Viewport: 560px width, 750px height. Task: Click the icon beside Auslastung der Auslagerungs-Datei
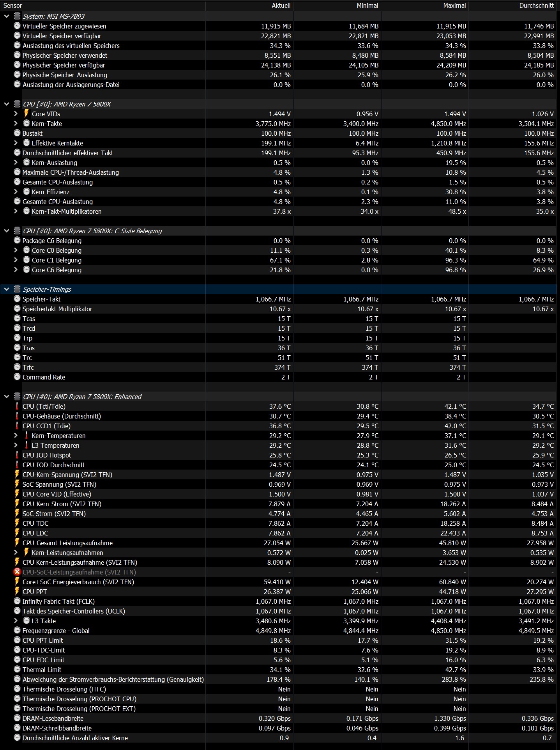(x=17, y=84)
